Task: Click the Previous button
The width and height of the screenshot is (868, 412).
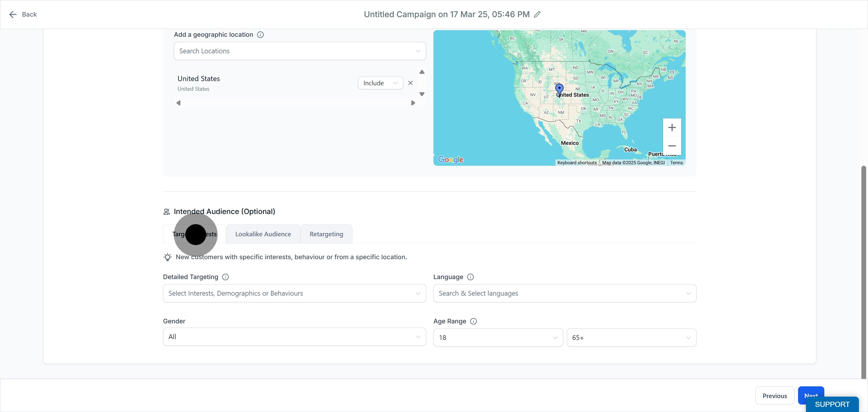Action: 774,396
